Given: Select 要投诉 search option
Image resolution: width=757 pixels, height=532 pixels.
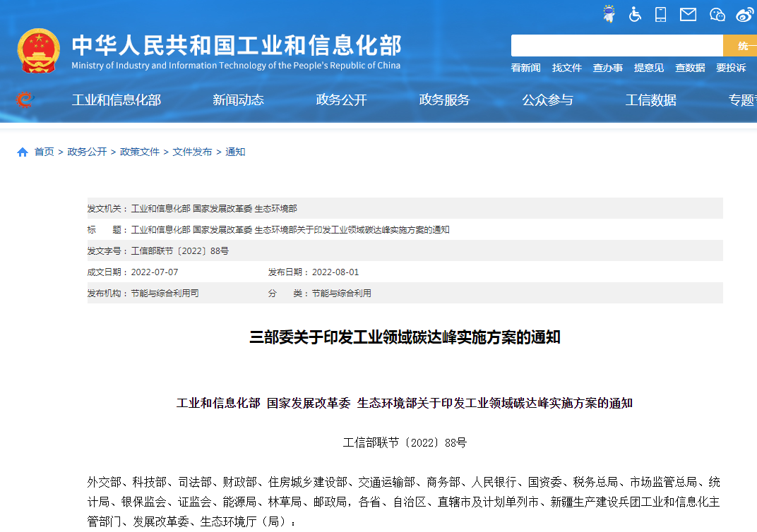Looking at the screenshot, I should (x=731, y=68).
